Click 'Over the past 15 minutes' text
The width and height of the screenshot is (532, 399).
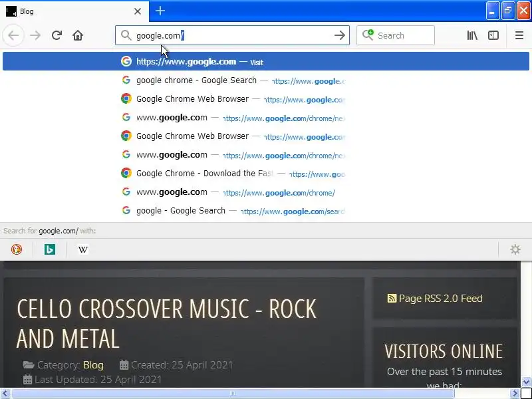click(444, 372)
